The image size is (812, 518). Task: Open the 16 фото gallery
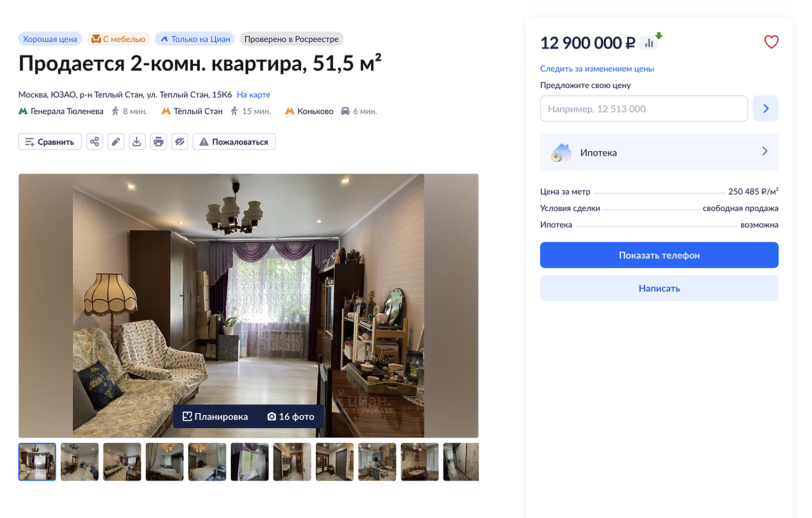click(291, 416)
